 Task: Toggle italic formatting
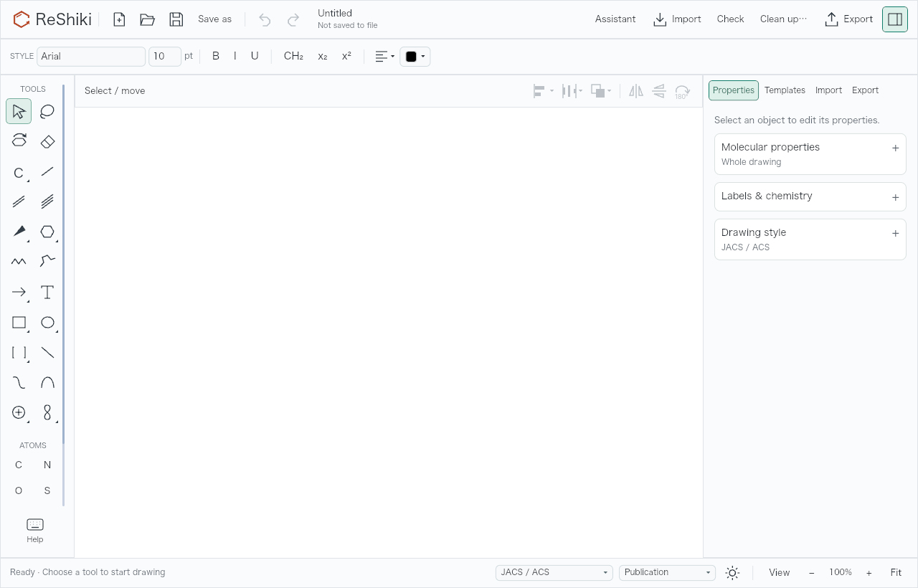(235, 56)
